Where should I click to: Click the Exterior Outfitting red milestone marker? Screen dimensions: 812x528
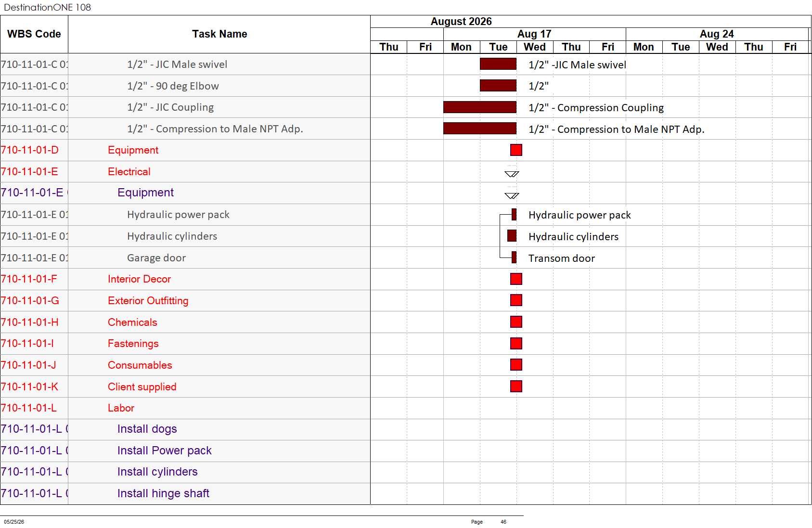pyautogui.click(x=516, y=300)
